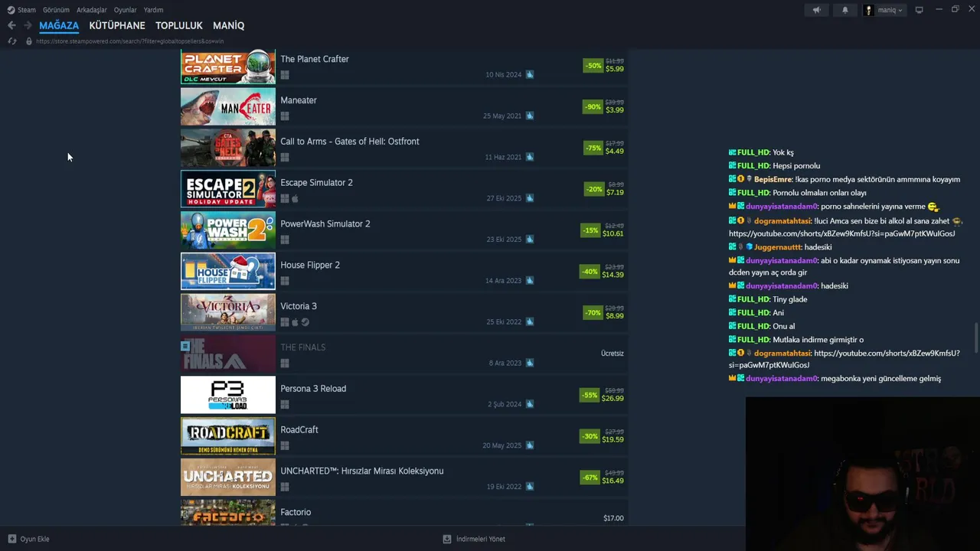Open the Yardım menu
The image size is (980, 551).
coord(153,10)
